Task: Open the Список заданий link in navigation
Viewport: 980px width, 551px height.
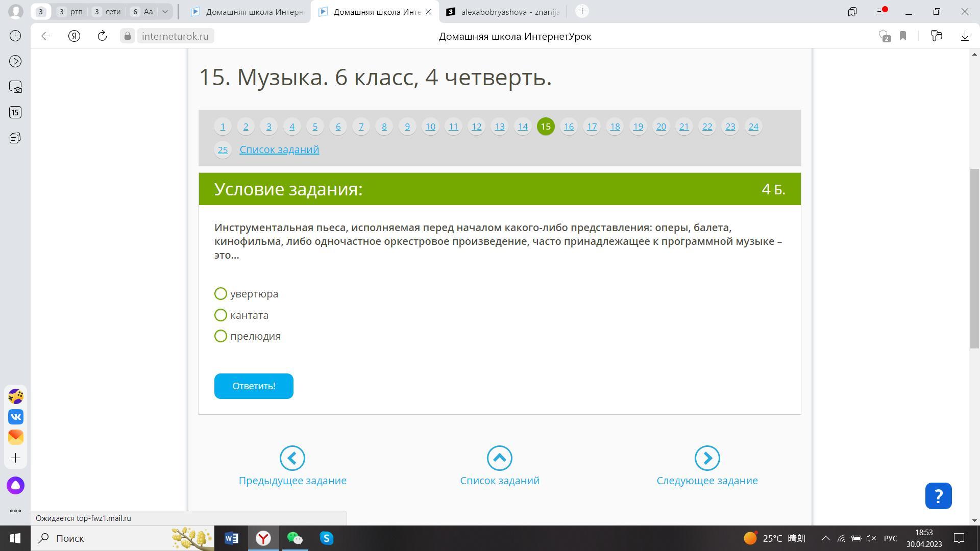Action: pos(279,149)
